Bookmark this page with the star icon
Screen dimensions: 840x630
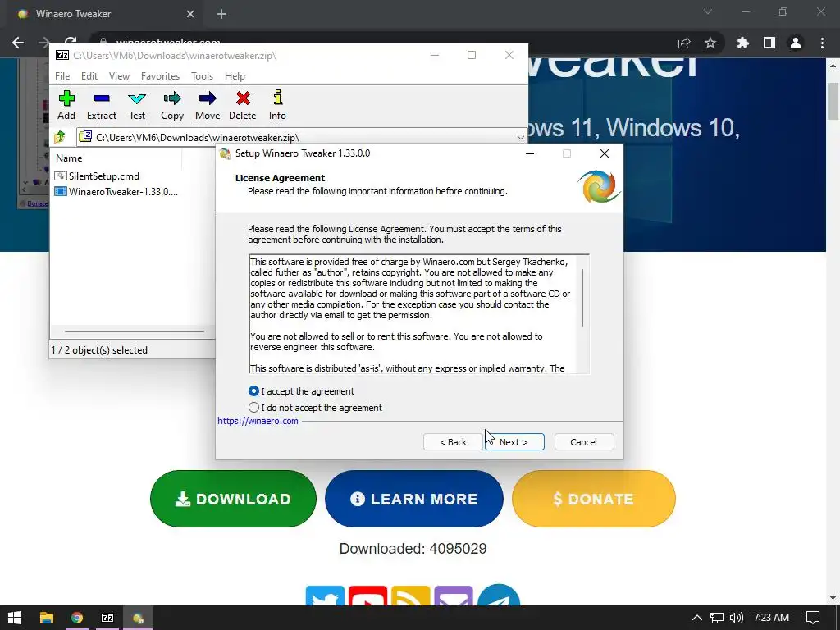point(710,43)
